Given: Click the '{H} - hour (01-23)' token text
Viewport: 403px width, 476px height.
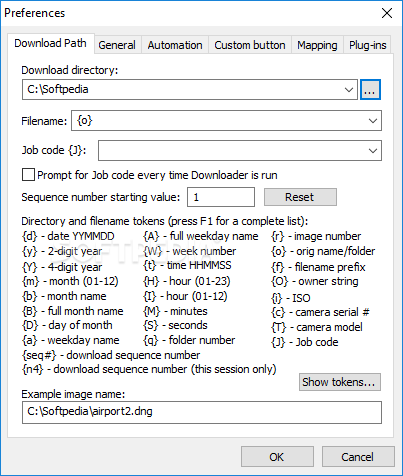Looking at the screenshot, I should pos(187,281).
